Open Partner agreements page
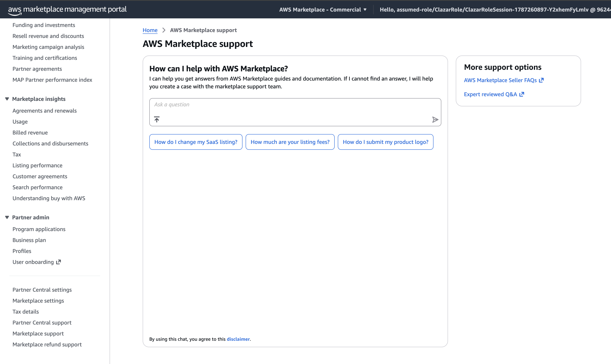 (x=37, y=69)
